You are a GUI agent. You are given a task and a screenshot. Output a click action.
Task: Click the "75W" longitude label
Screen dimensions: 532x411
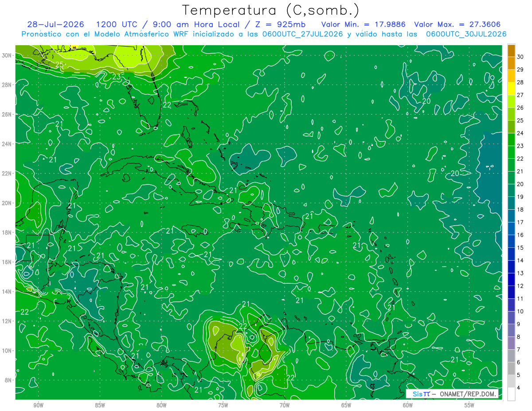(223, 405)
